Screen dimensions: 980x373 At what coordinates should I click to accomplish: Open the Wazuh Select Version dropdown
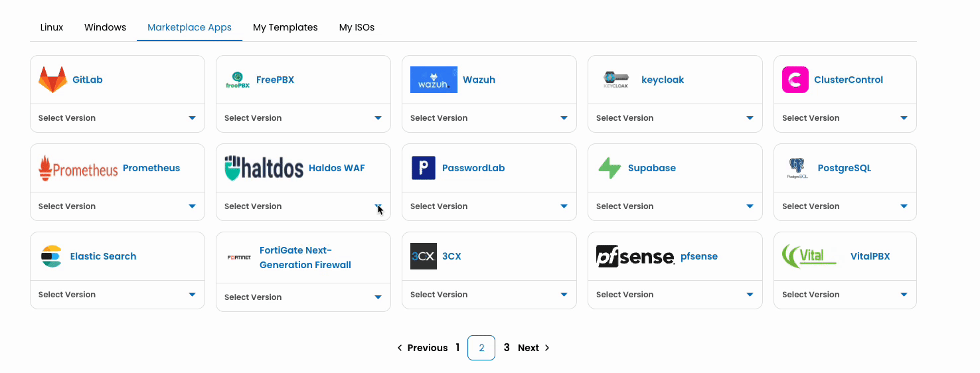489,118
